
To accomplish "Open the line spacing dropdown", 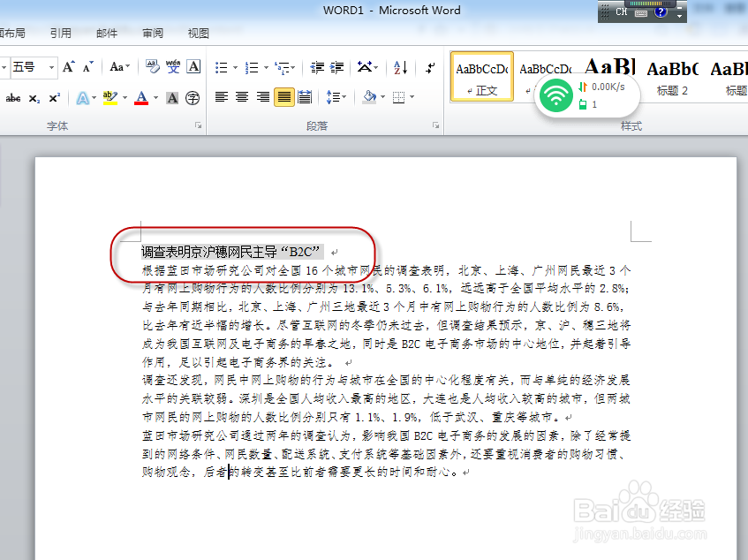I will pos(335,97).
